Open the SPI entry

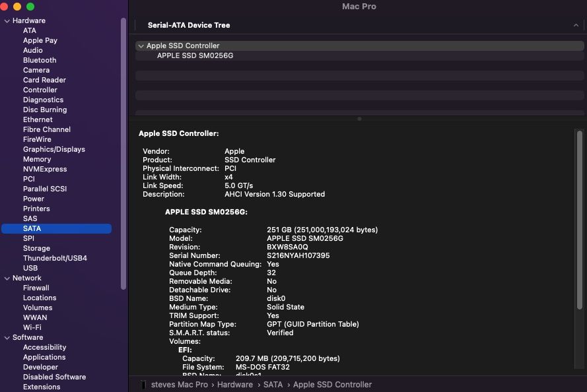point(28,239)
